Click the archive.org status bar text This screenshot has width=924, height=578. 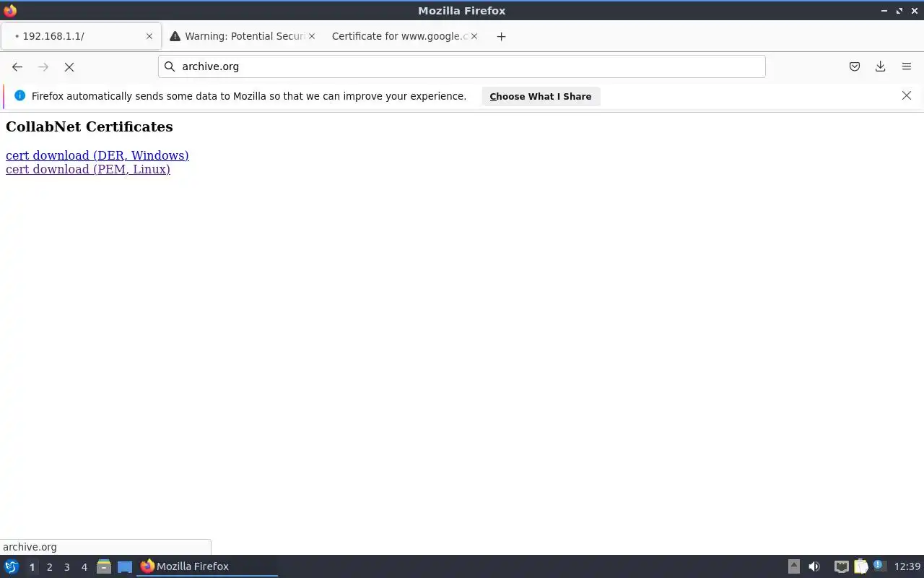point(30,547)
